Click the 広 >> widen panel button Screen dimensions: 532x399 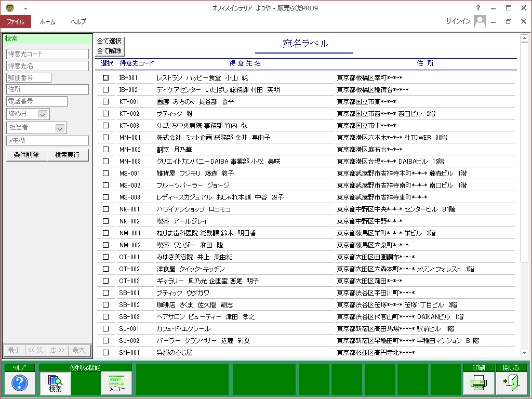pyautogui.click(x=57, y=350)
